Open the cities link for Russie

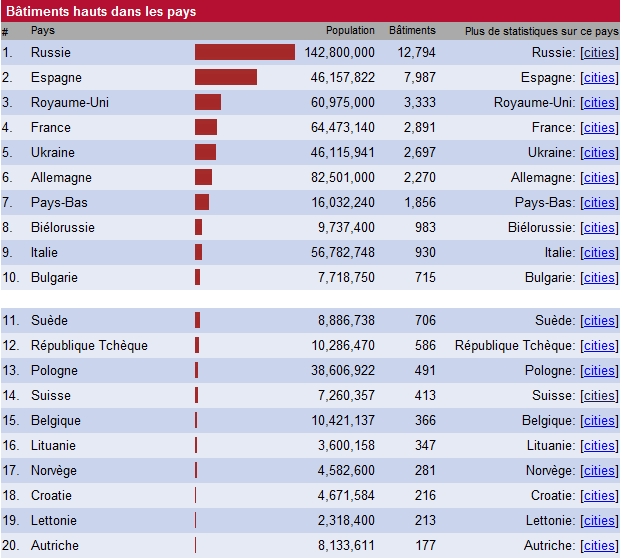pyautogui.click(x=599, y=52)
